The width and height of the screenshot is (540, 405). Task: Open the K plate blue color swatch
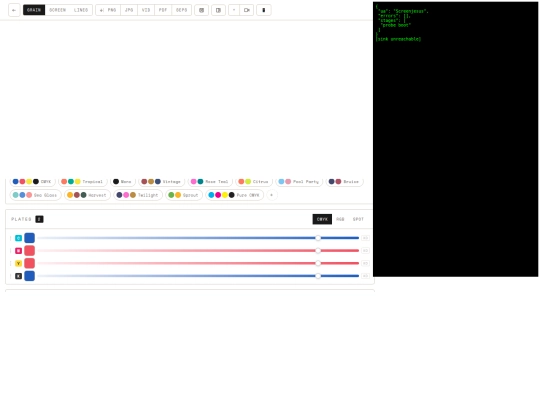[30, 276]
